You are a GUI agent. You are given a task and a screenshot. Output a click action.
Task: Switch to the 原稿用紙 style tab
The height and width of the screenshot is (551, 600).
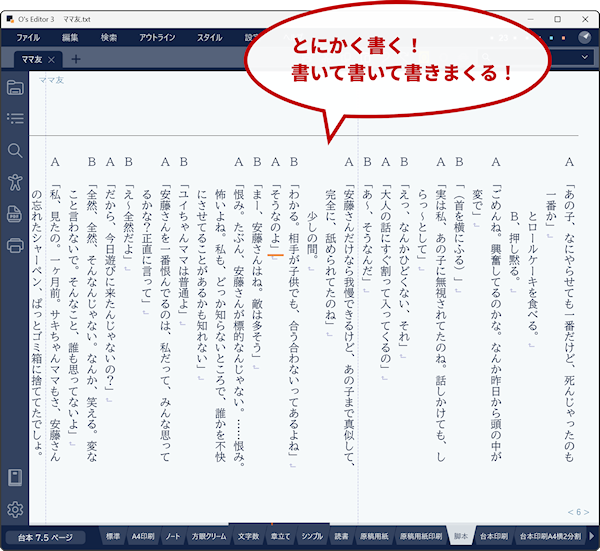[x=375, y=537]
